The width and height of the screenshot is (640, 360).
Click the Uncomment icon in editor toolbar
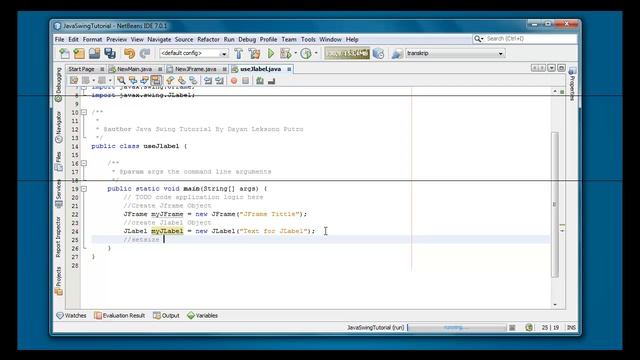271,81
